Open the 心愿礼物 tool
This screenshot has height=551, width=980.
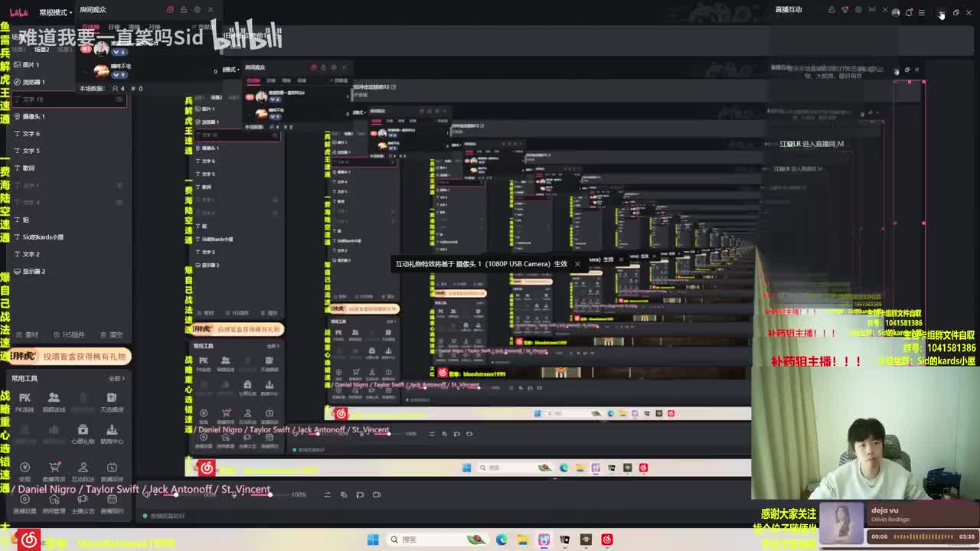[x=83, y=434]
